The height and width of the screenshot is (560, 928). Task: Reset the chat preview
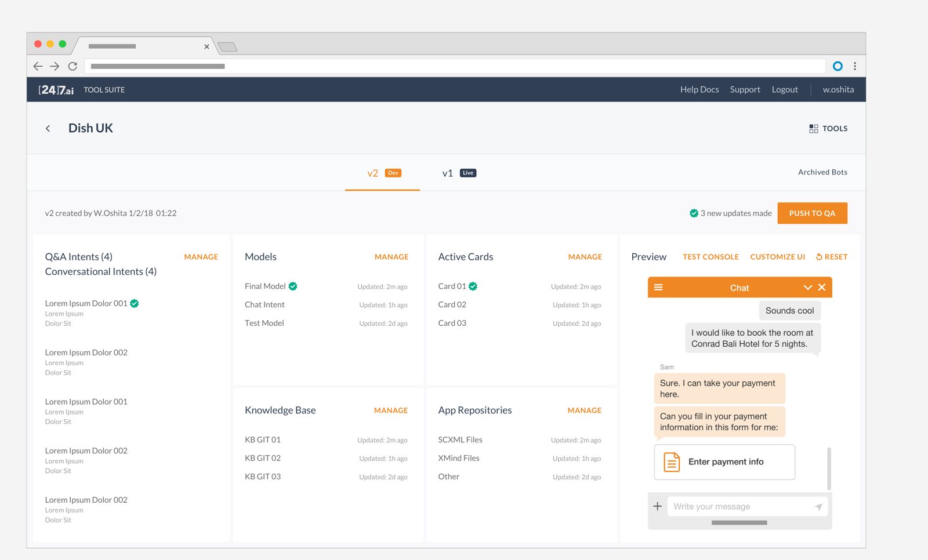[x=832, y=257]
